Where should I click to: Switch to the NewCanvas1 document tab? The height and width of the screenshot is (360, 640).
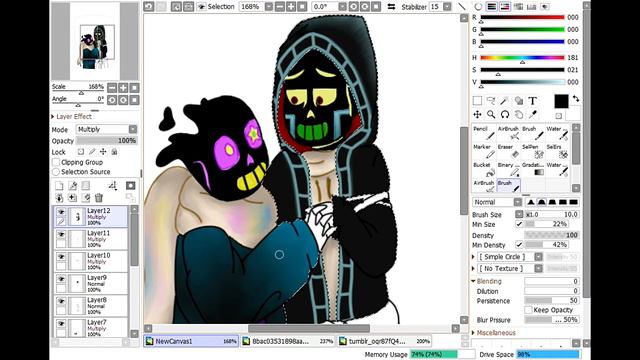pos(191,341)
